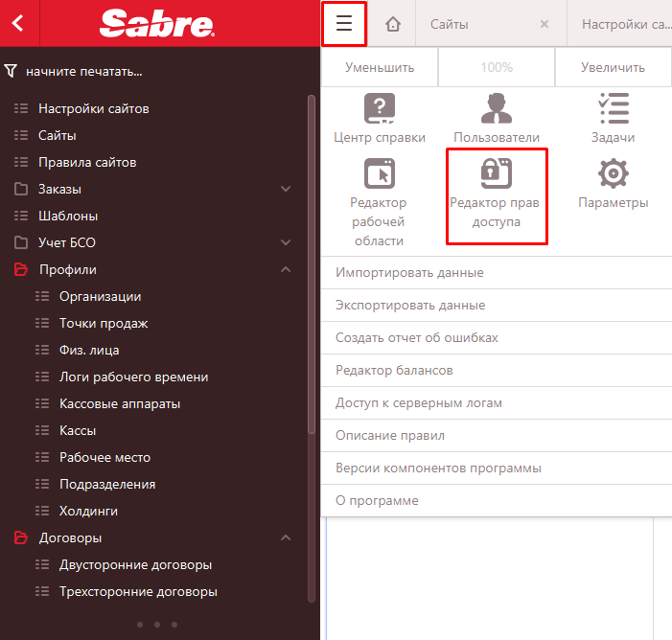Select Импортировать данные menu item

click(409, 273)
